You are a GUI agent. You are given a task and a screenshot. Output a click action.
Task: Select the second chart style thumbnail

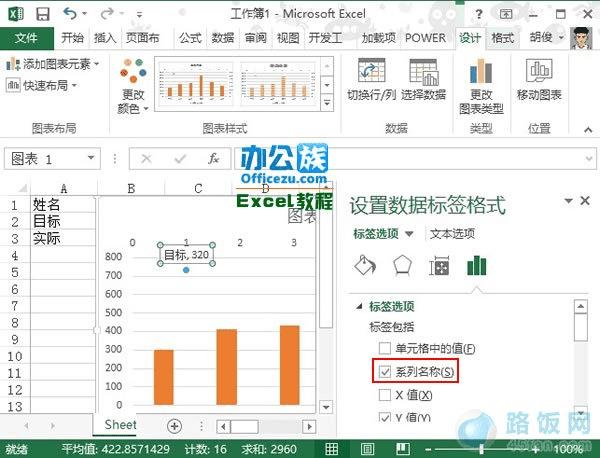[278, 84]
